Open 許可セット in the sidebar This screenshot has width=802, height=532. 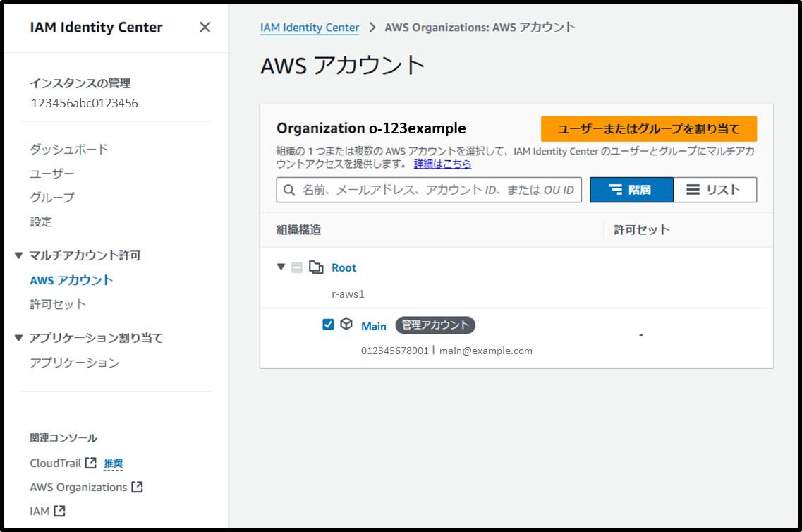[58, 304]
